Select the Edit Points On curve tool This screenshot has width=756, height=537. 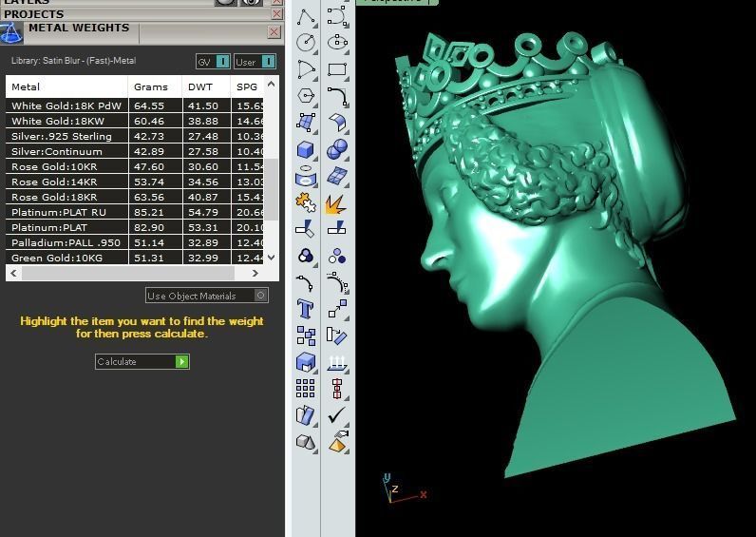point(306,283)
